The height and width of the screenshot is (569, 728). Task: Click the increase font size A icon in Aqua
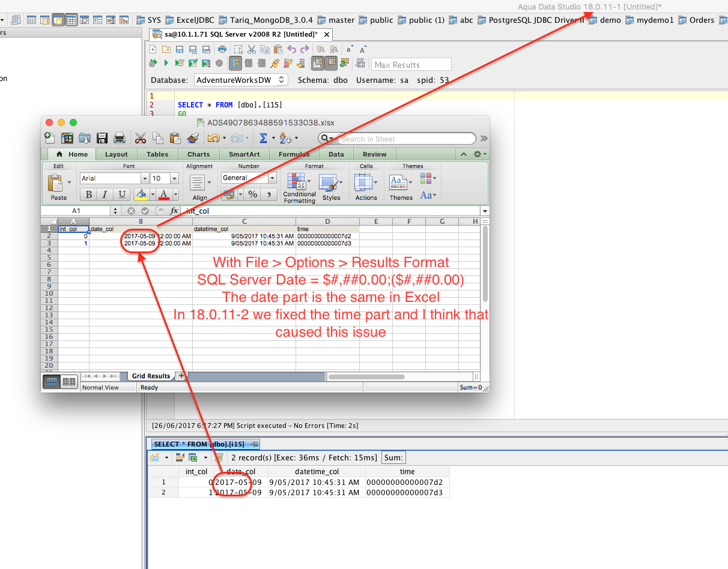tap(363, 49)
